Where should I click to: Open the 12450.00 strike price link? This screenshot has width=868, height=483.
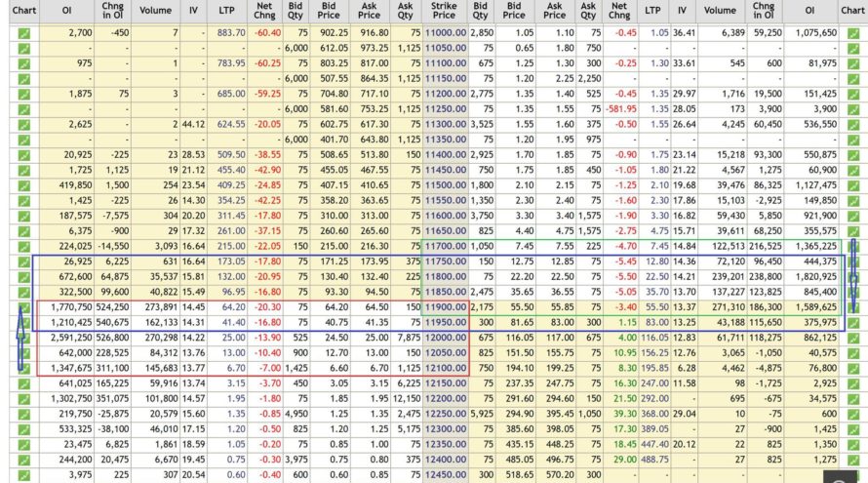point(446,474)
